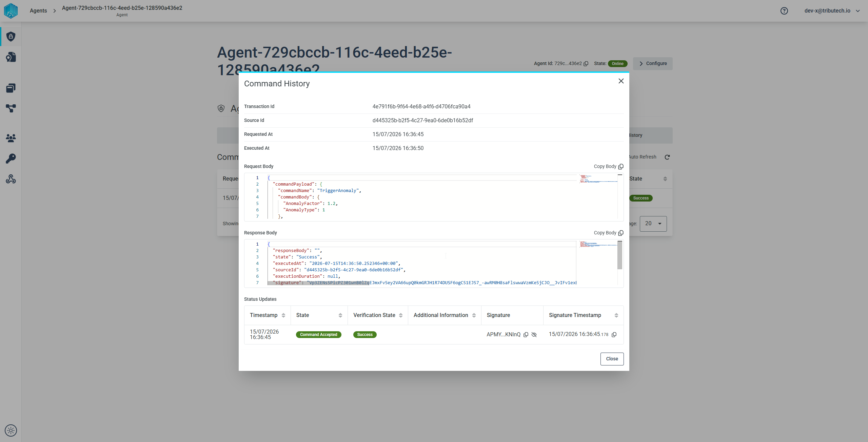Click the Response Body vertical scrollbar
Screen dimensions: 868x442
click(x=619, y=255)
